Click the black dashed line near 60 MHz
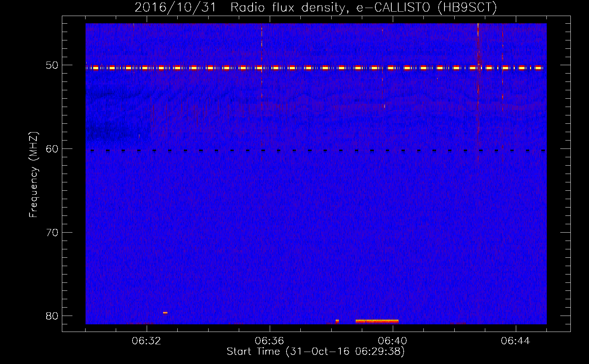 318,150
